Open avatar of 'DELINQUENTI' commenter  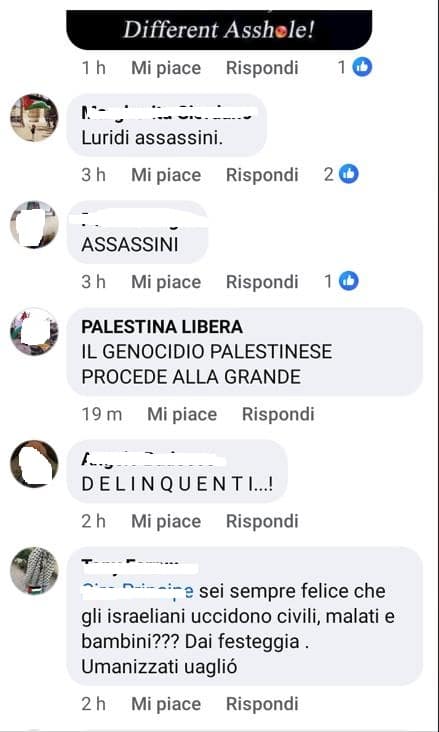tap(34, 464)
